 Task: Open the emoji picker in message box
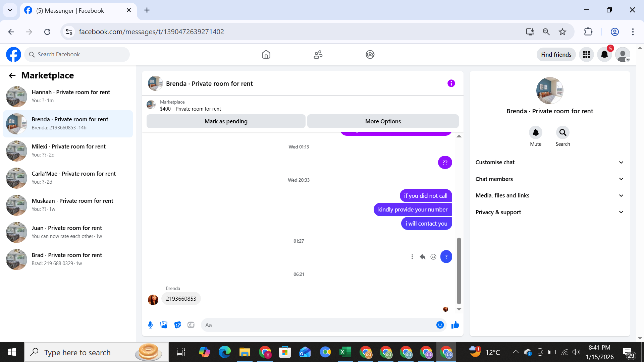point(440,325)
